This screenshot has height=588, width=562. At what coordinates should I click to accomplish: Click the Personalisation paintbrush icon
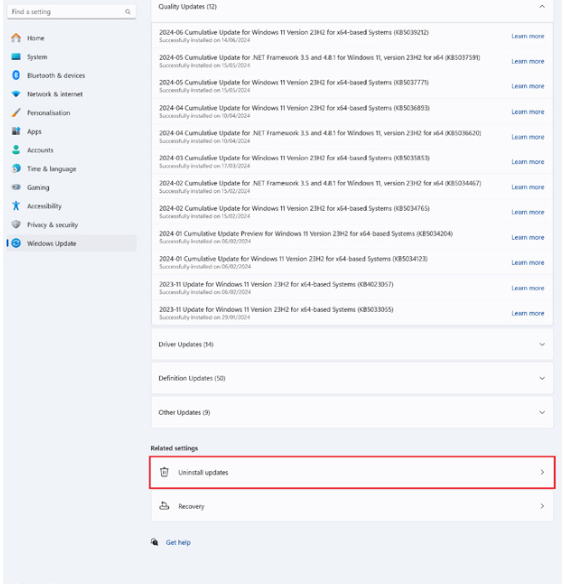pyautogui.click(x=16, y=112)
